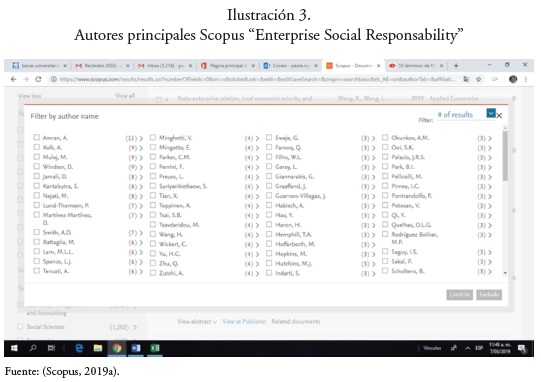Screen dimensions: 541x382
Task: Expand arrow next to Amran, A. (11)
Action: (x=141, y=138)
